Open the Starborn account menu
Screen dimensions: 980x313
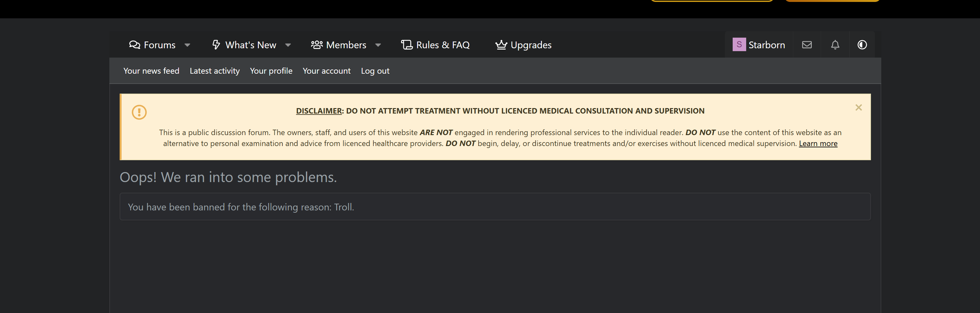click(759, 45)
